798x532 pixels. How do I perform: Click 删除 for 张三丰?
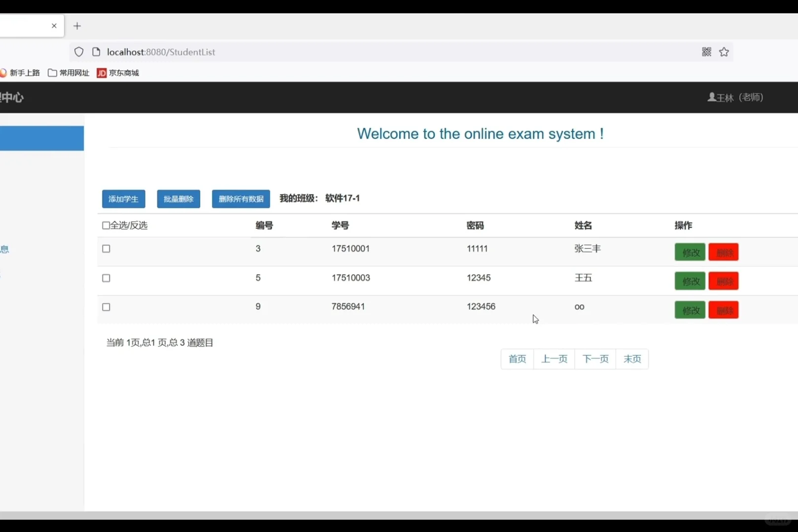click(724, 252)
